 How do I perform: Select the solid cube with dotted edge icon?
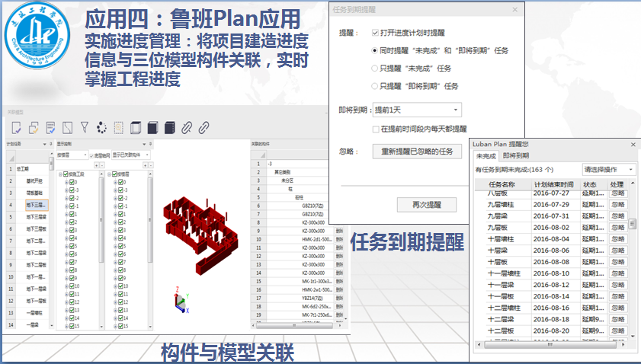click(170, 128)
